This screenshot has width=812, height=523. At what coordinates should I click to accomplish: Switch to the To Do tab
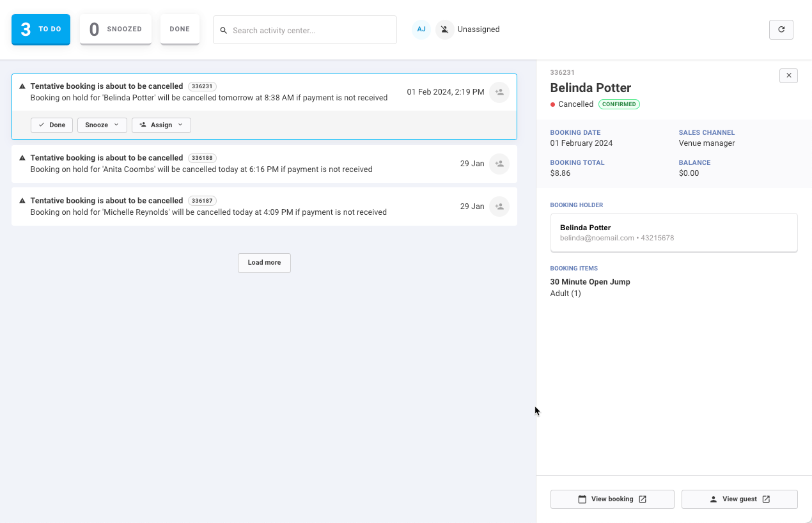[x=41, y=29]
